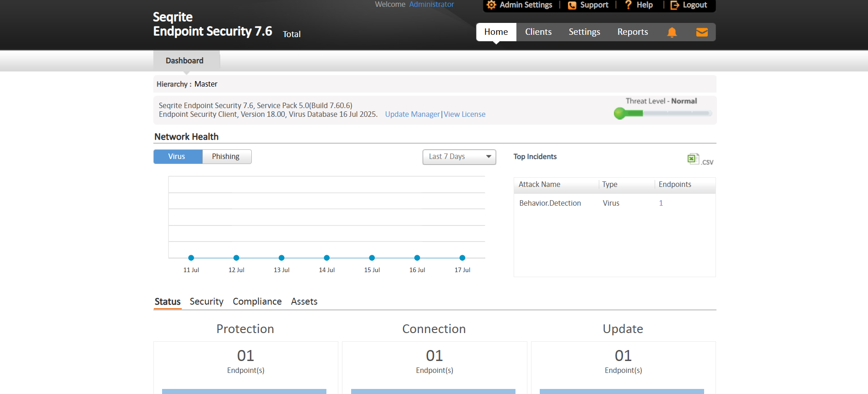
Task: Click the Admin Settings gear icon
Action: tap(491, 5)
